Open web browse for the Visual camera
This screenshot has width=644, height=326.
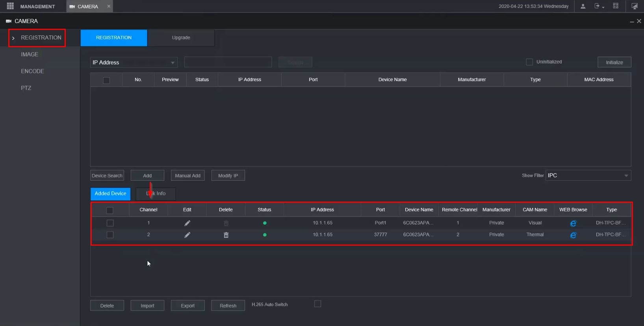[573, 223]
